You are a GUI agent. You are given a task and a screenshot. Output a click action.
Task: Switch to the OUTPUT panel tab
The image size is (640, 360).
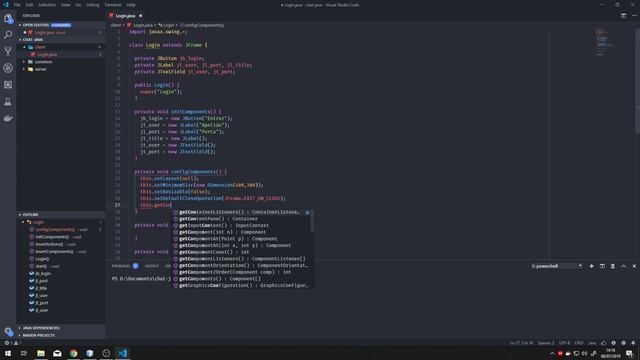tap(152, 266)
